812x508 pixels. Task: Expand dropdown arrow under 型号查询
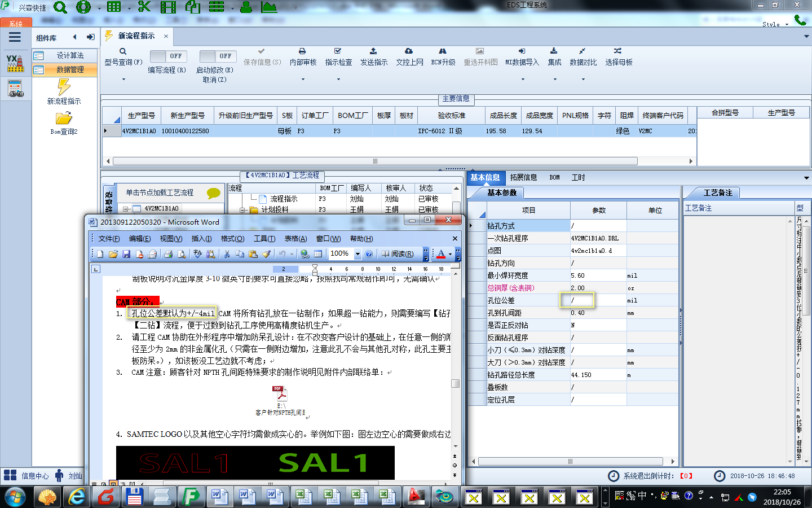pos(123,79)
